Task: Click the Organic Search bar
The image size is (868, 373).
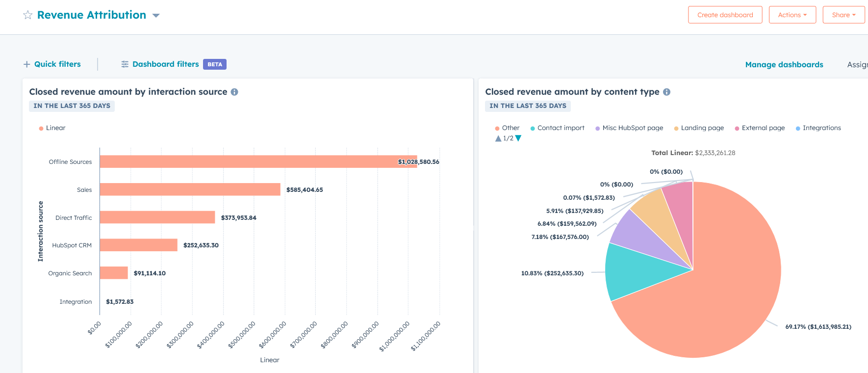Action: (x=114, y=273)
